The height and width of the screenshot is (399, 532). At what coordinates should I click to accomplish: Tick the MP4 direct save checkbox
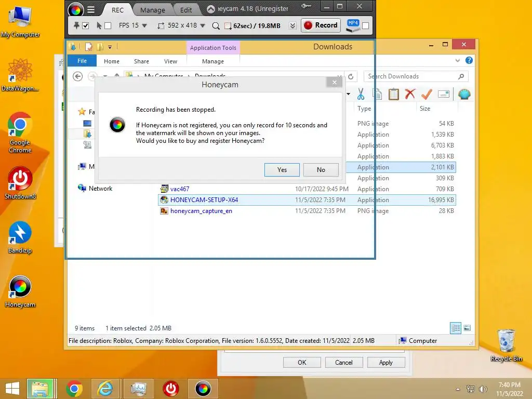point(365,25)
